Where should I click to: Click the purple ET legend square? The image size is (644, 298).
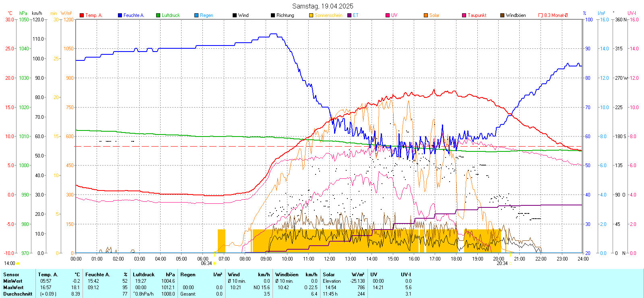click(x=349, y=15)
